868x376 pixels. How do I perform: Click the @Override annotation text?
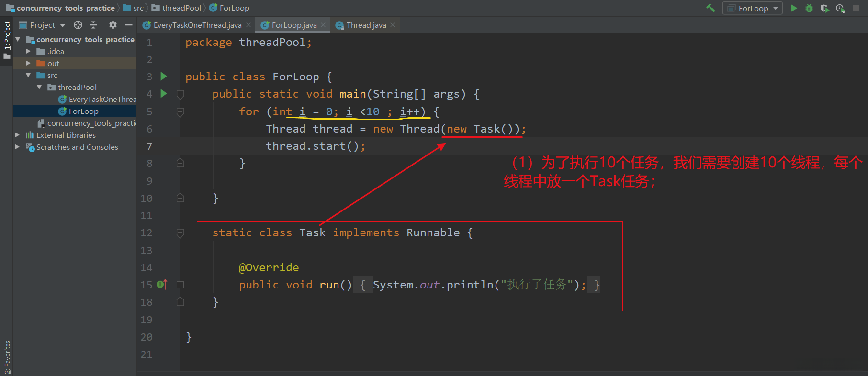[269, 267]
